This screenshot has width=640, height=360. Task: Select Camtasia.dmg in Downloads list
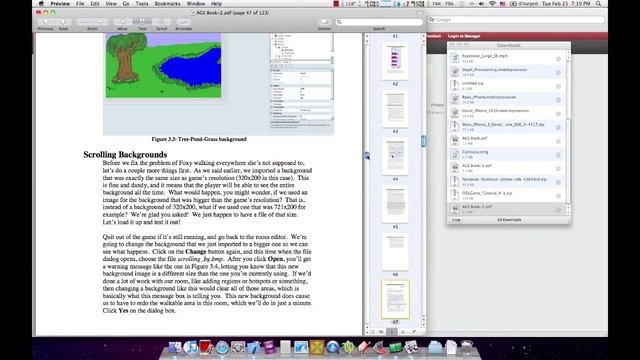point(508,154)
